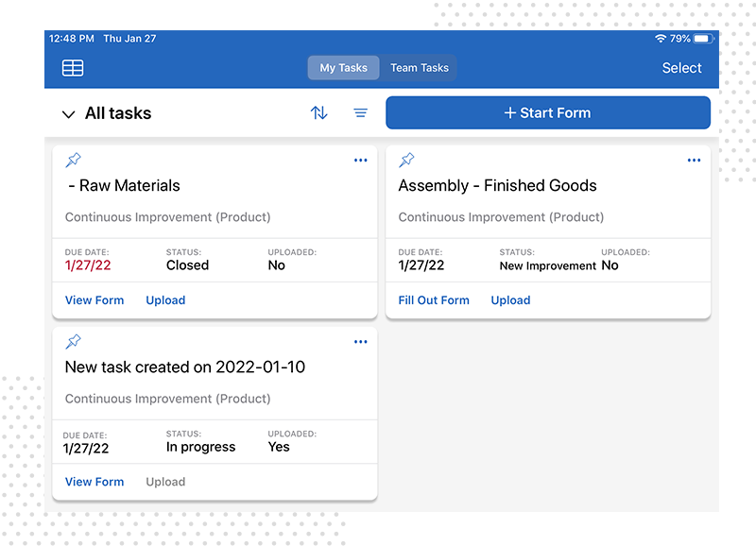Viewport: 756px width, 546px height.
Task: Collapse the All tasks chevron
Action: pos(68,114)
